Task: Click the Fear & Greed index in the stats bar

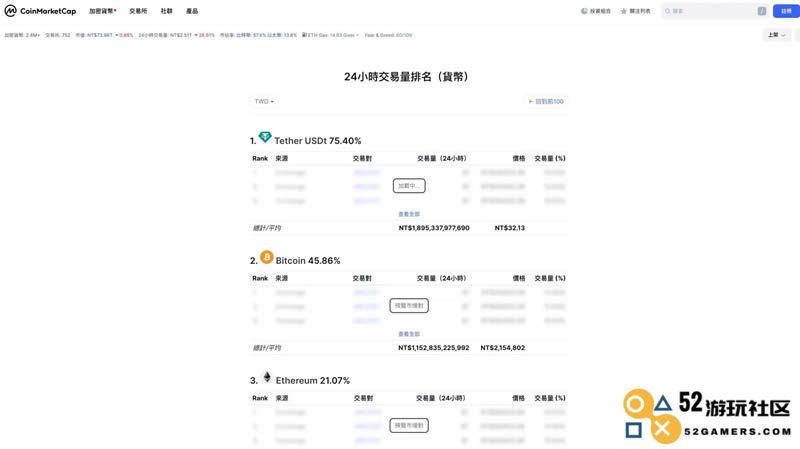Action: tap(388, 35)
